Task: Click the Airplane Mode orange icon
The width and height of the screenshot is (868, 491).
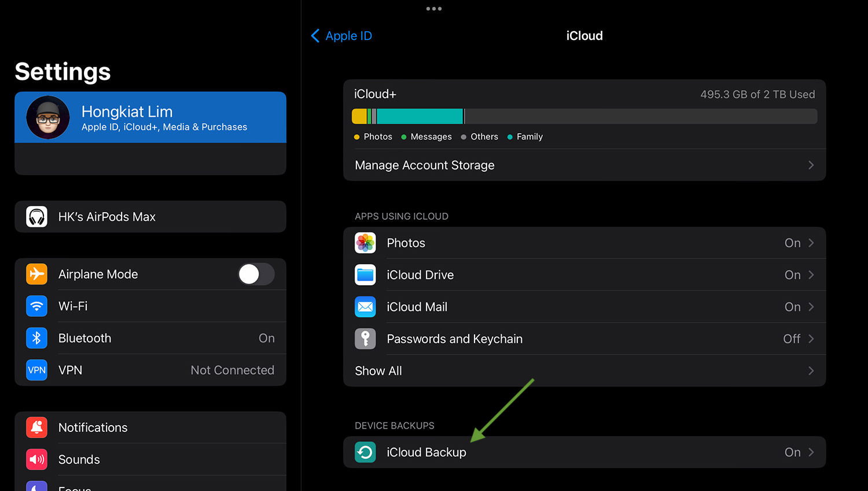Action: [x=36, y=274]
